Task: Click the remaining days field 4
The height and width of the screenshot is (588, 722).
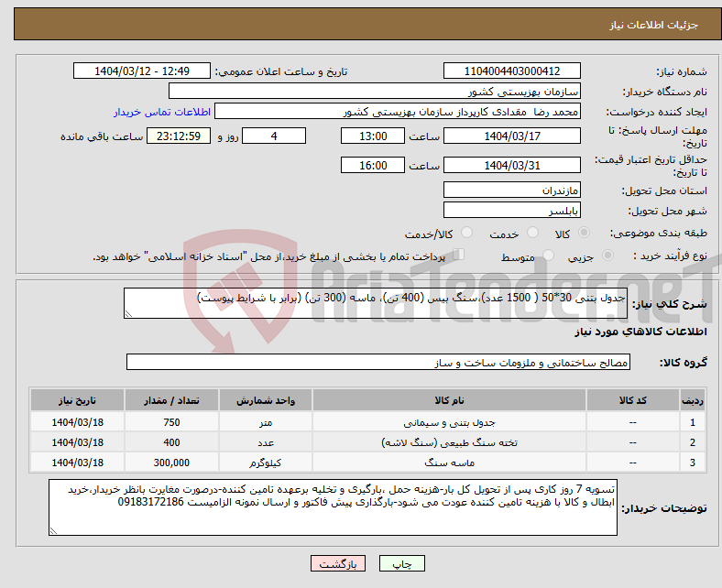Action: [x=274, y=136]
